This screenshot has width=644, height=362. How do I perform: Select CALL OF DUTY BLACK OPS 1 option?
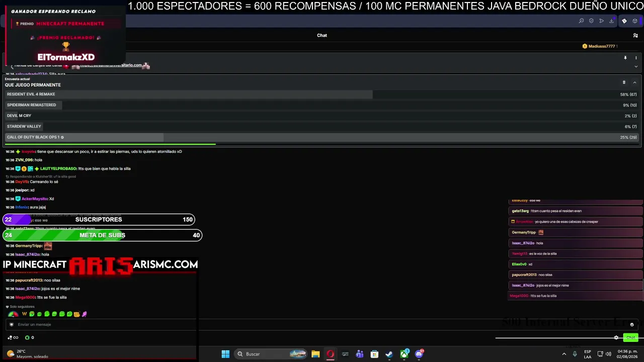click(x=321, y=137)
